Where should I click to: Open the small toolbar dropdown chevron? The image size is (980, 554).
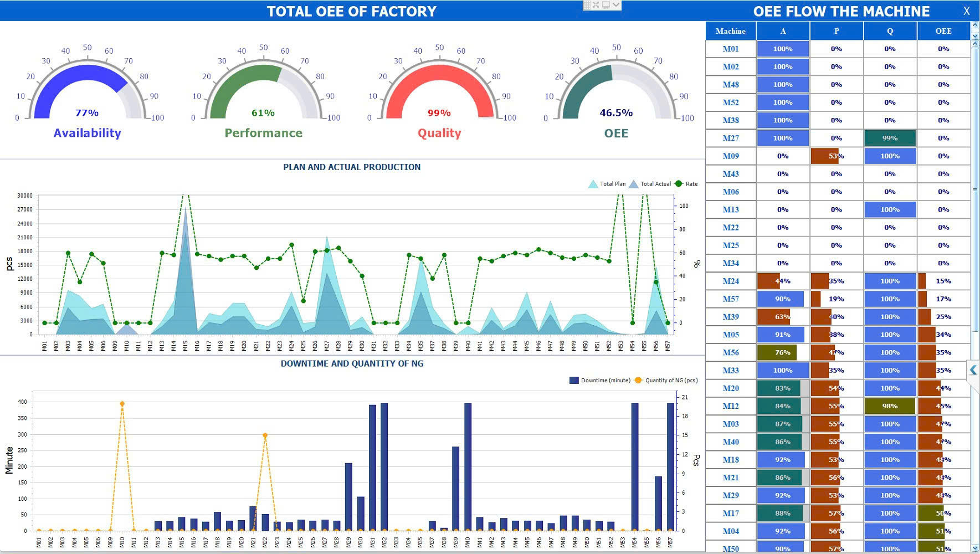pos(616,5)
